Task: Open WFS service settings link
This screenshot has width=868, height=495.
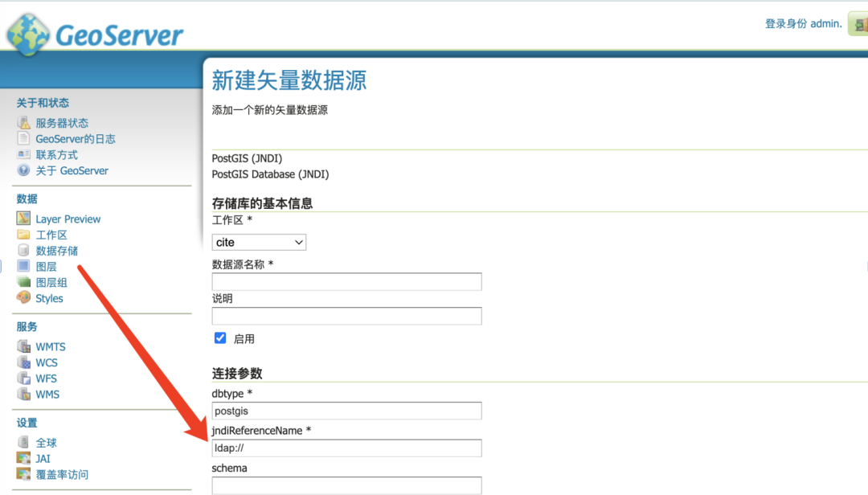Action: coord(46,378)
